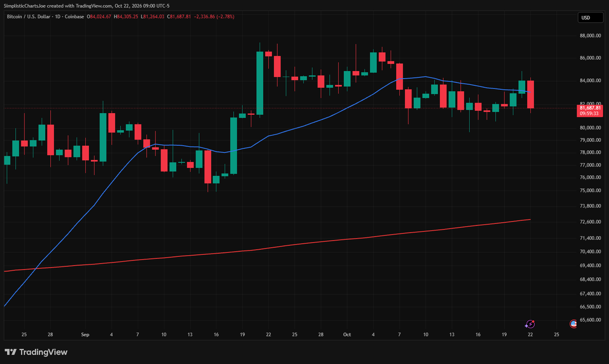This screenshot has width=609, height=364.
Task: Click the Sep label on time axis
Action: pos(85,335)
